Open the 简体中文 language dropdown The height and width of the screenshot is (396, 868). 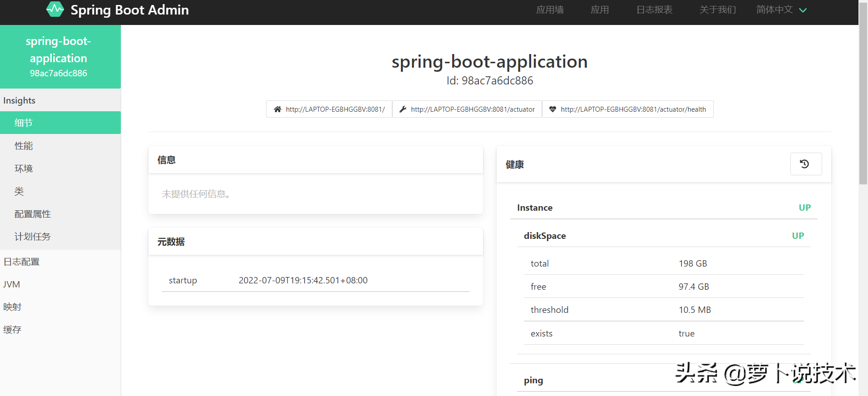coord(781,10)
